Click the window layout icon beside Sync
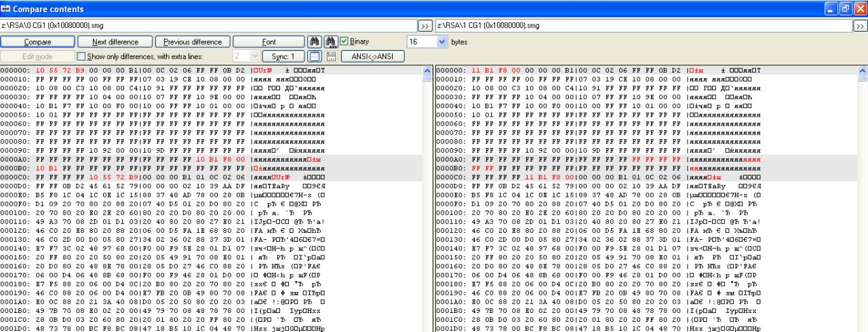Image resolution: width=868 pixels, height=332 pixels. coord(315,56)
